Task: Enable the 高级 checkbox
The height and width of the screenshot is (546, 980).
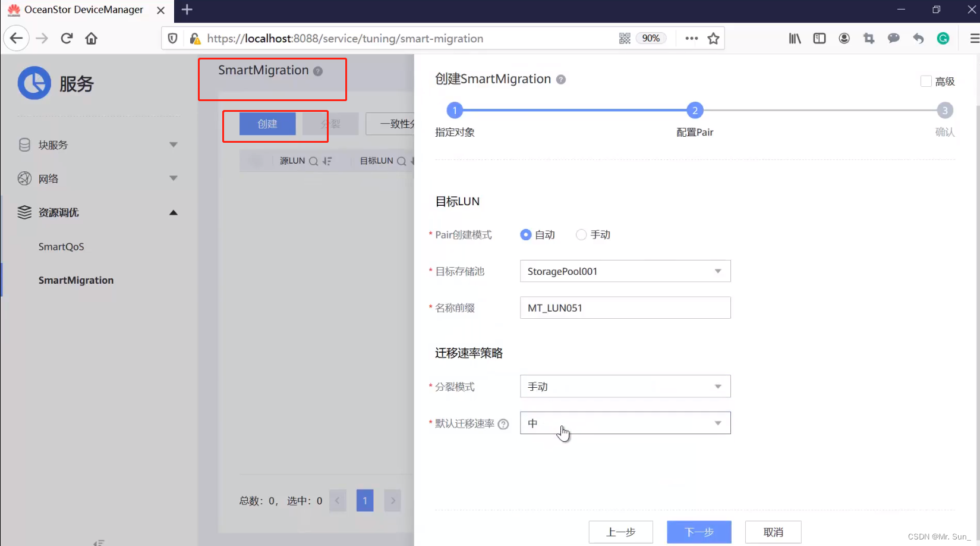Action: pyautogui.click(x=926, y=81)
